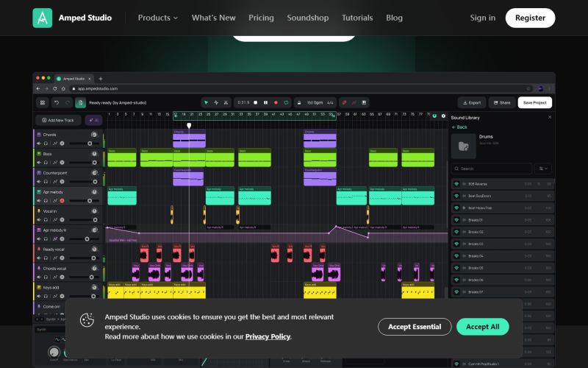Open the Amped Studio logo home link
The height and width of the screenshot is (368, 588).
(72, 18)
